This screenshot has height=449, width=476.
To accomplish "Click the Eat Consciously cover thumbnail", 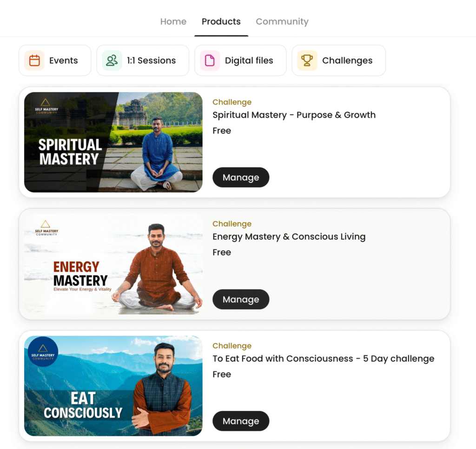I will 113,386.
